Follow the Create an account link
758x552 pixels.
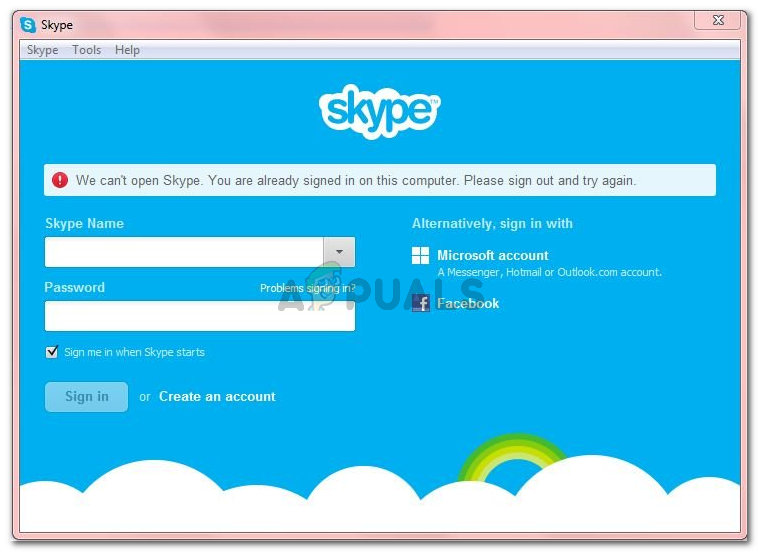coord(217,396)
